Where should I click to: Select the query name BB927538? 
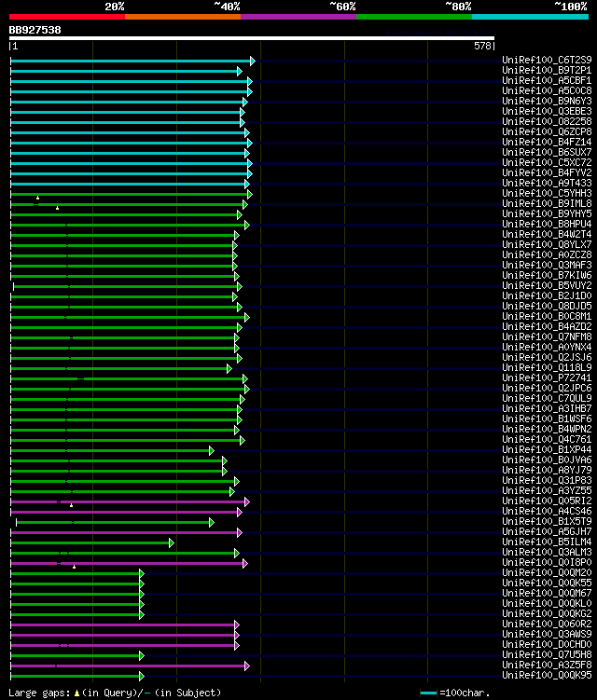point(35,30)
